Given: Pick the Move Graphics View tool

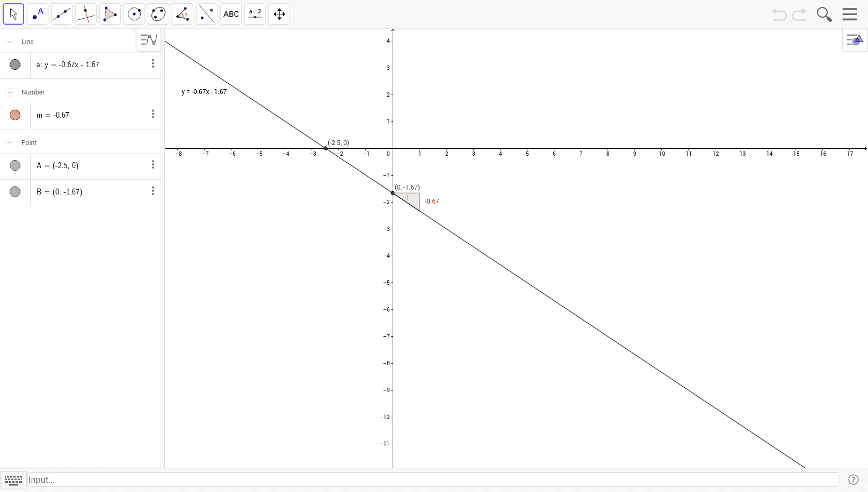Looking at the screenshot, I should [279, 14].
